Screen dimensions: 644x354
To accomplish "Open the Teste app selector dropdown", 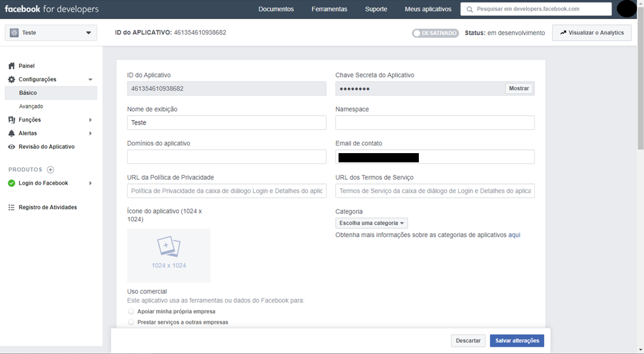I will pyautogui.click(x=51, y=33).
